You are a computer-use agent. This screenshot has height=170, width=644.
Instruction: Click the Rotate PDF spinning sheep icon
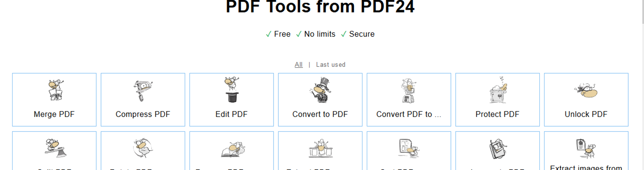tap(143, 148)
